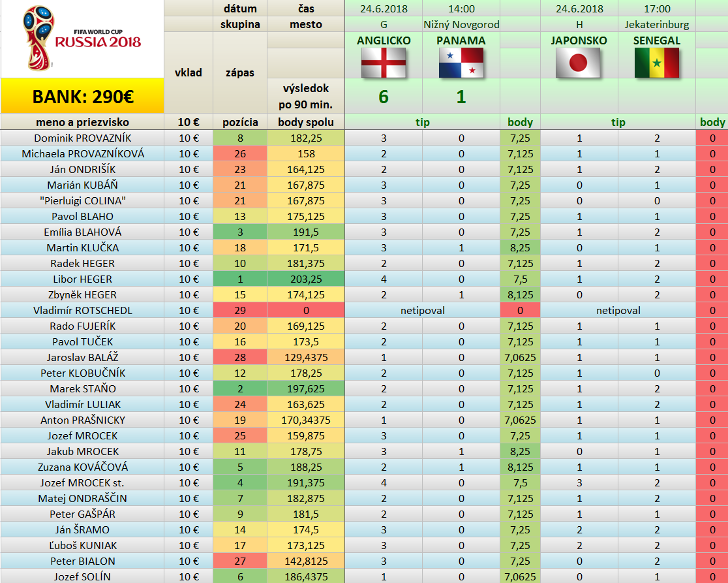Click the Senegal flag image
The image size is (728, 583).
click(x=656, y=63)
